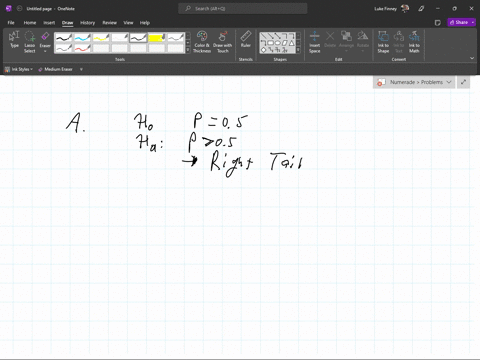This screenshot has width=480, height=360.
Task: Choose the cyan blue pen
Action: pyautogui.click(x=82, y=38)
